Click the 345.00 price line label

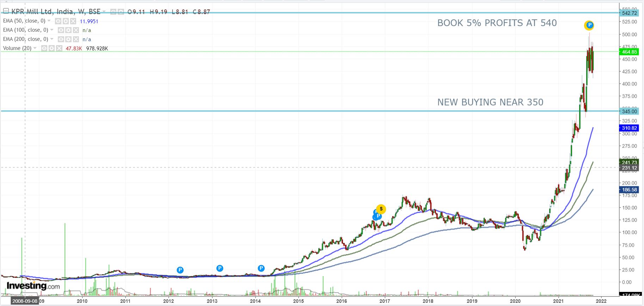pyautogui.click(x=630, y=111)
